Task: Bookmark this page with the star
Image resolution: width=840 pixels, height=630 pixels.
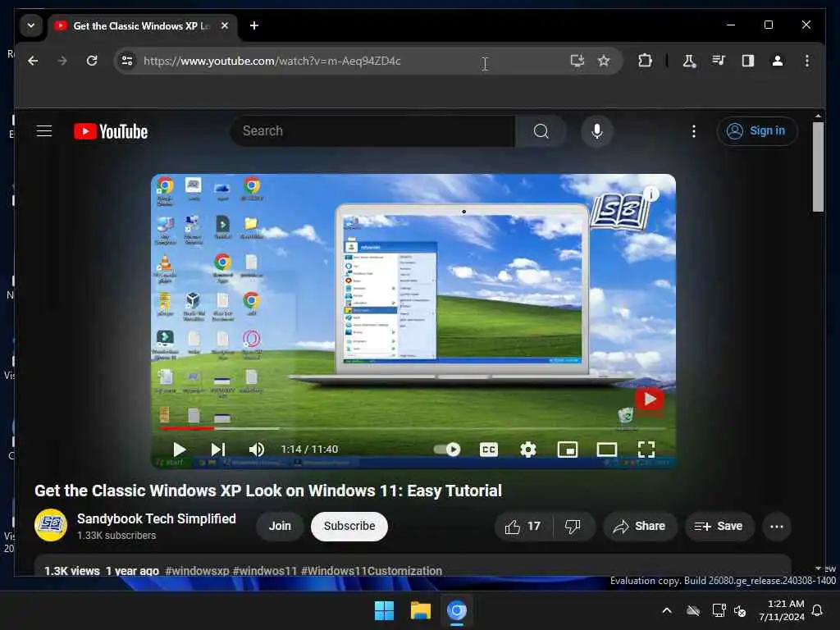Action: pos(604,61)
